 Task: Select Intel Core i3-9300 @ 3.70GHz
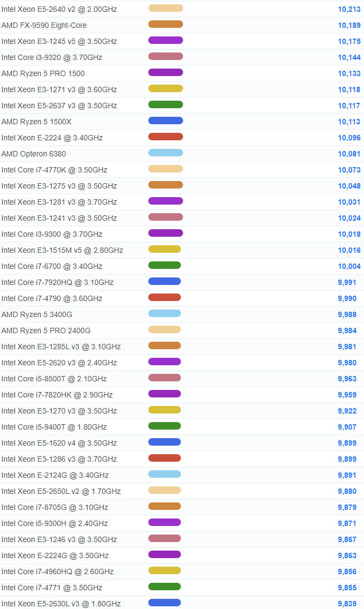pyautogui.click(x=51, y=234)
